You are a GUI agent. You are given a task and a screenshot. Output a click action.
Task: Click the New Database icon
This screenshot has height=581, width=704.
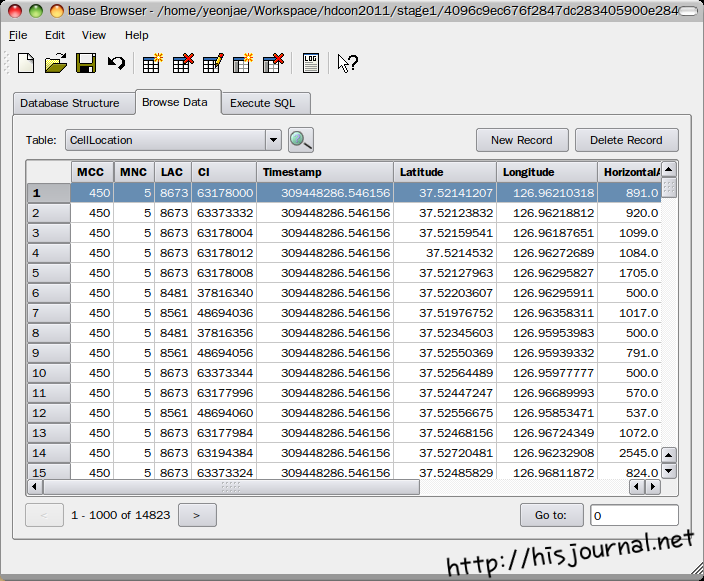coord(26,63)
